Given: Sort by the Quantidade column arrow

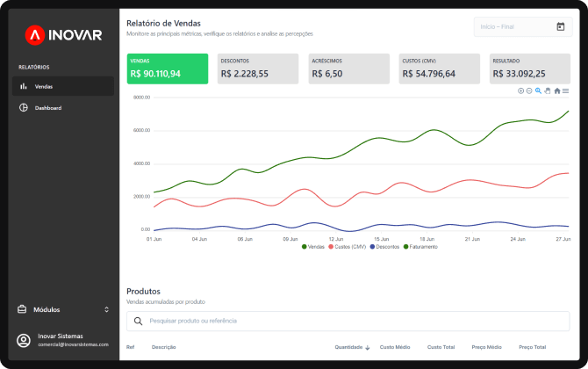Looking at the screenshot, I should 368,347.
